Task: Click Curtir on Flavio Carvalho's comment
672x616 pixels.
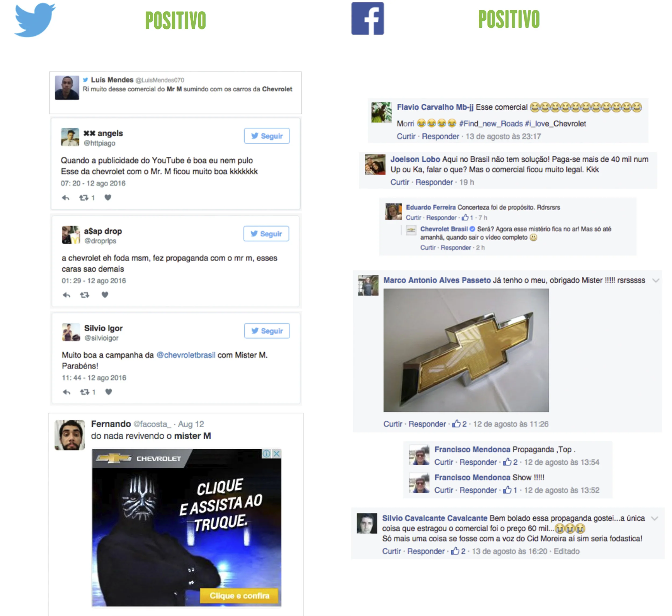Action: point(406,137)
